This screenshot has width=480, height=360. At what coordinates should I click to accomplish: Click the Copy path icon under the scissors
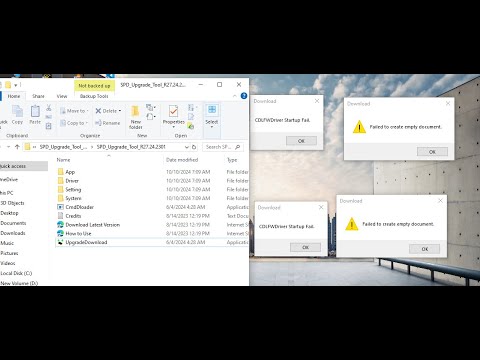[49, 117]
